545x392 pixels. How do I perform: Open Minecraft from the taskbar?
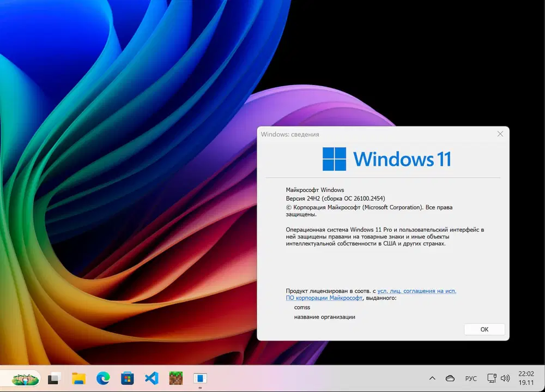(x=175, y=378)
